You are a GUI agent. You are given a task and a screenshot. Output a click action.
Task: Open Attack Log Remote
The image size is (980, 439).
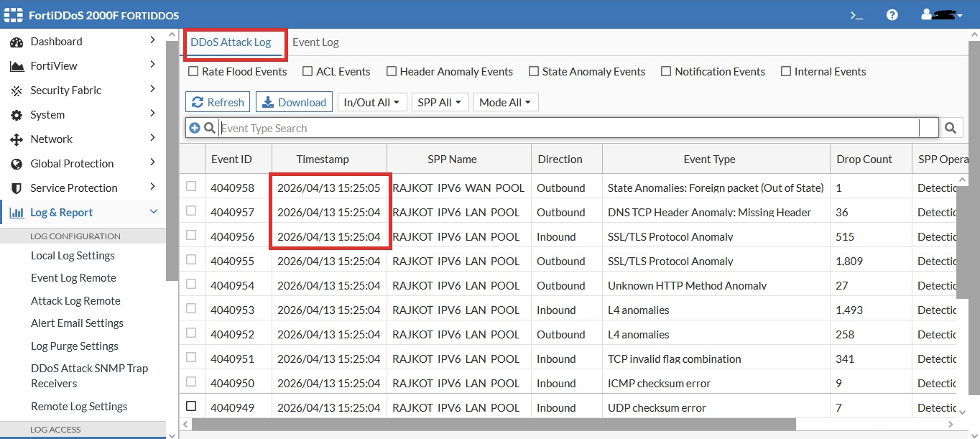(x=75, y=301)
